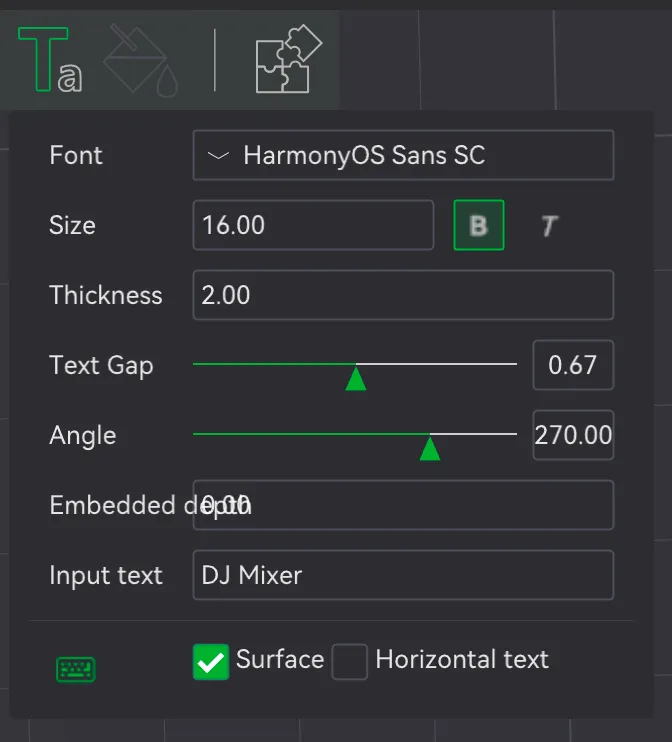Image resolution: width=672 pixels, height=742 pixels.
Task: Click the Text Gap slider handle
Action: (356, 379)
